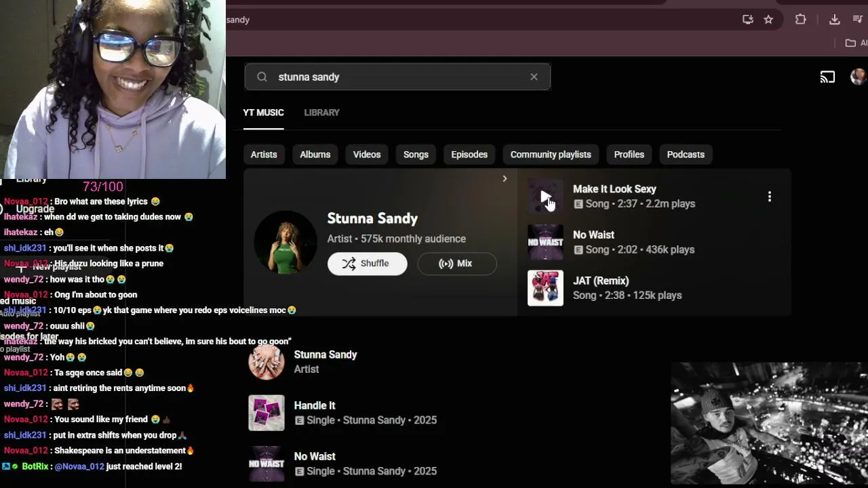
Task: Switch to the LIBRARY tab
Action: 321,113
